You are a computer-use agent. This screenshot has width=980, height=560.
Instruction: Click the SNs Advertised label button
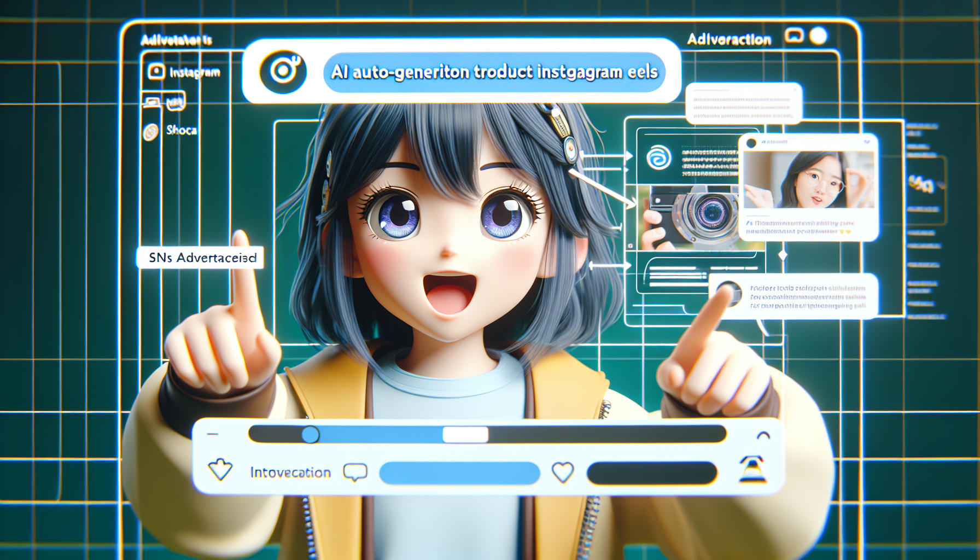point(202,258)
